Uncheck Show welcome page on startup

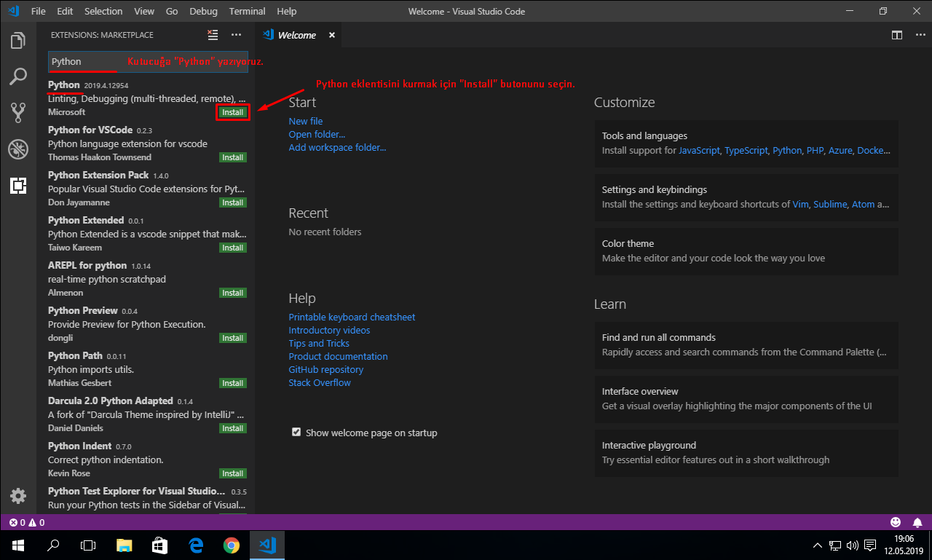click(x=296, y=432)
